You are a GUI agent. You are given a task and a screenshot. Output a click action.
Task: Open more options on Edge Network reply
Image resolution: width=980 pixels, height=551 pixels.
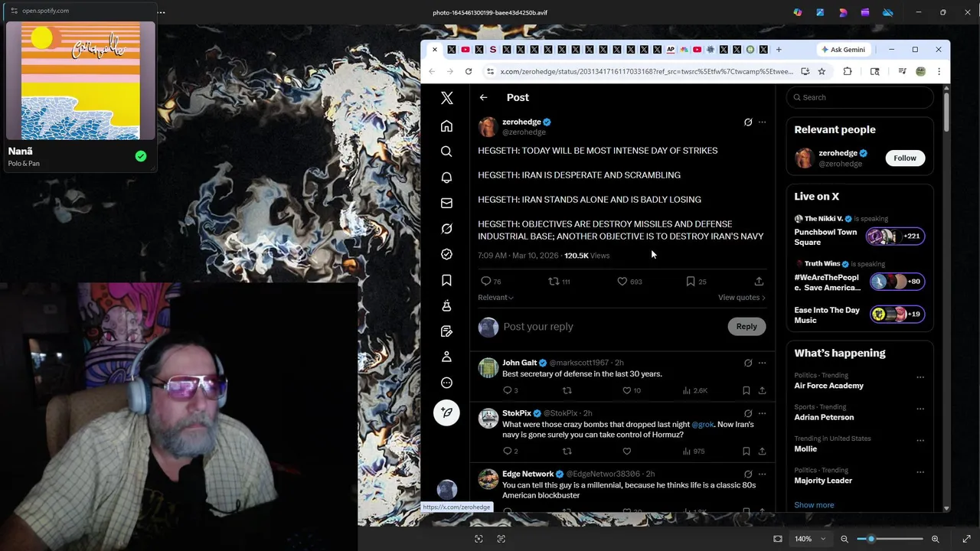[x=762, y=474]
